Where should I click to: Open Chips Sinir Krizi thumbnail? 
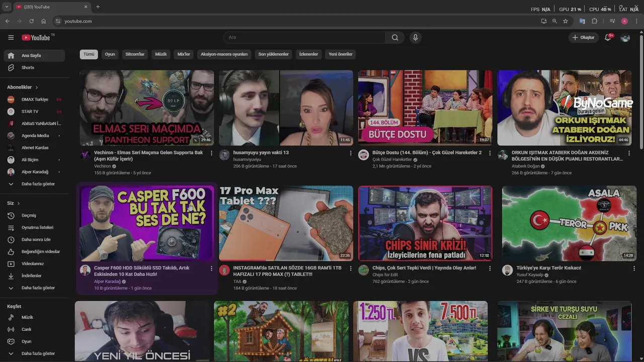[425, 223]
